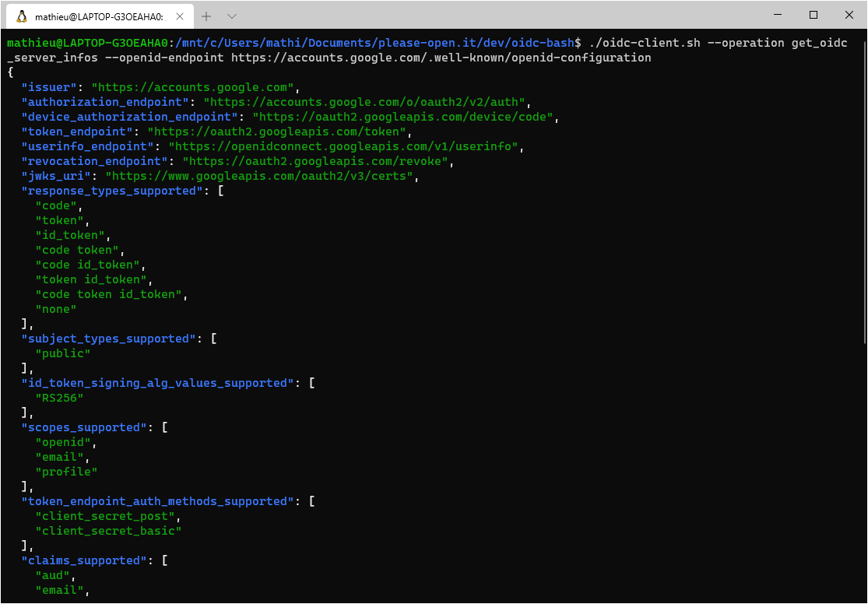868x604 pixels.
Task: Click the "aud" claim value
Action: (x=53, y=574)
